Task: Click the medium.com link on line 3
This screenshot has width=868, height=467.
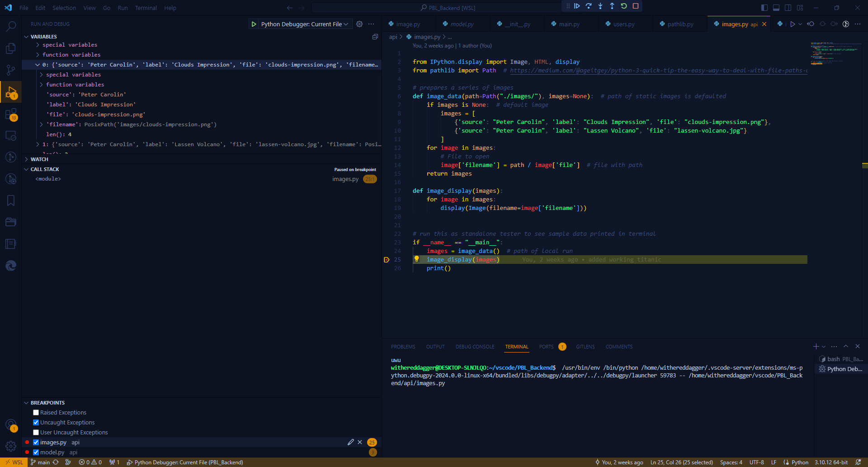Action: click(659, 70)
